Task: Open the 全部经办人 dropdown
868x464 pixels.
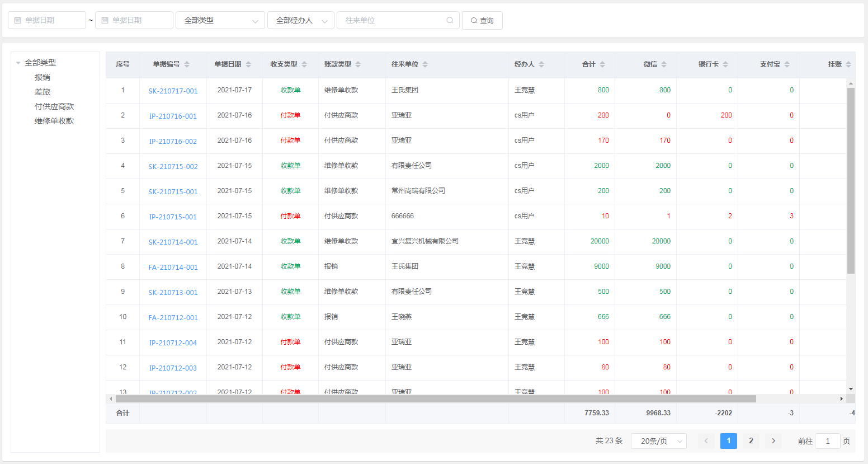Action: click(x=301, y=20)
